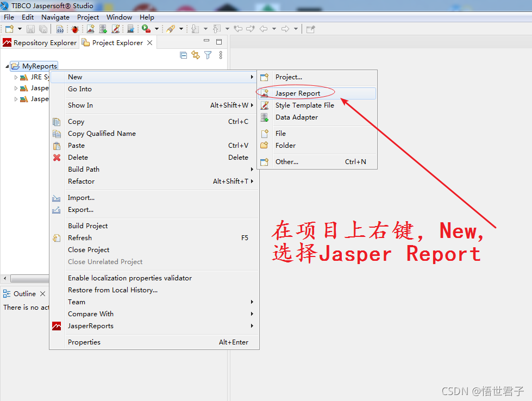
Task: Choose Project... in the New submenu
Action: pos(317,77)
